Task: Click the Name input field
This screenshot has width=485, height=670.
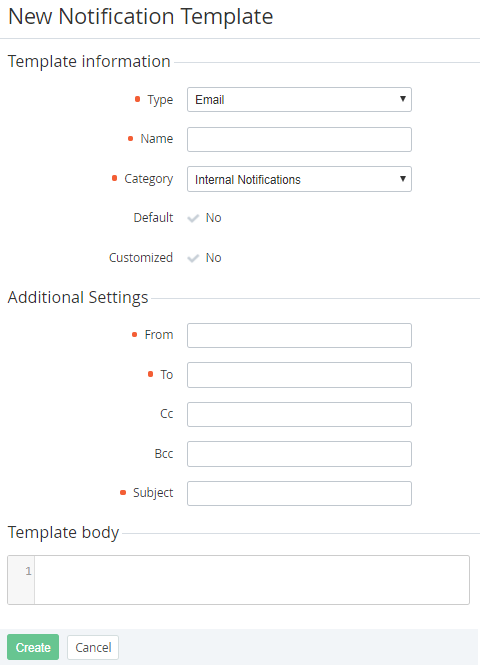Action: click(x=299, y=139)
